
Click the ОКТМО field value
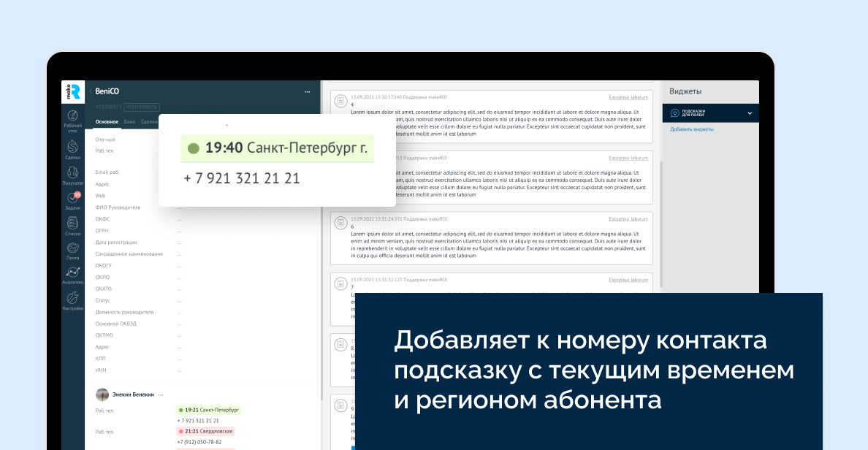[x=179, y=336]
